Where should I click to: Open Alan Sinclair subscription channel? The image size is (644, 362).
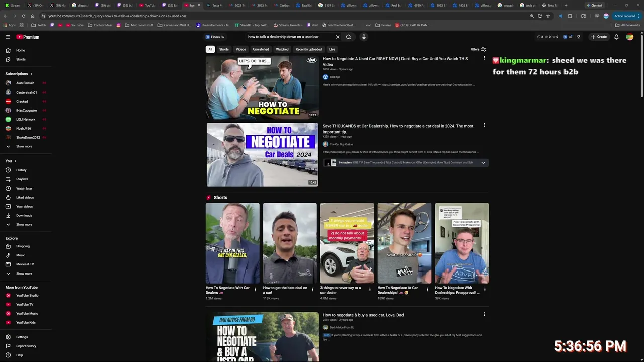[x=25, y=83]
